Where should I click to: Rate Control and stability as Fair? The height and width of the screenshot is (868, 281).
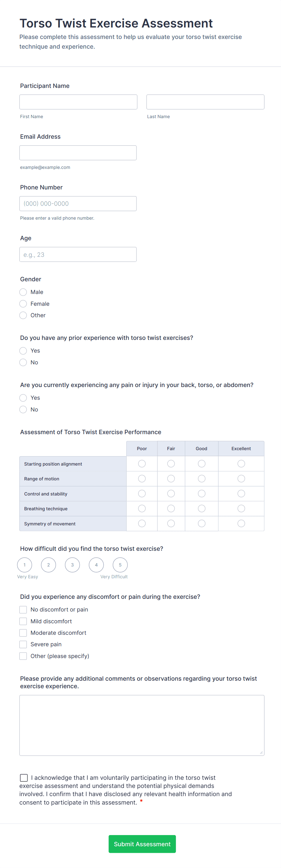coord(171,493)
